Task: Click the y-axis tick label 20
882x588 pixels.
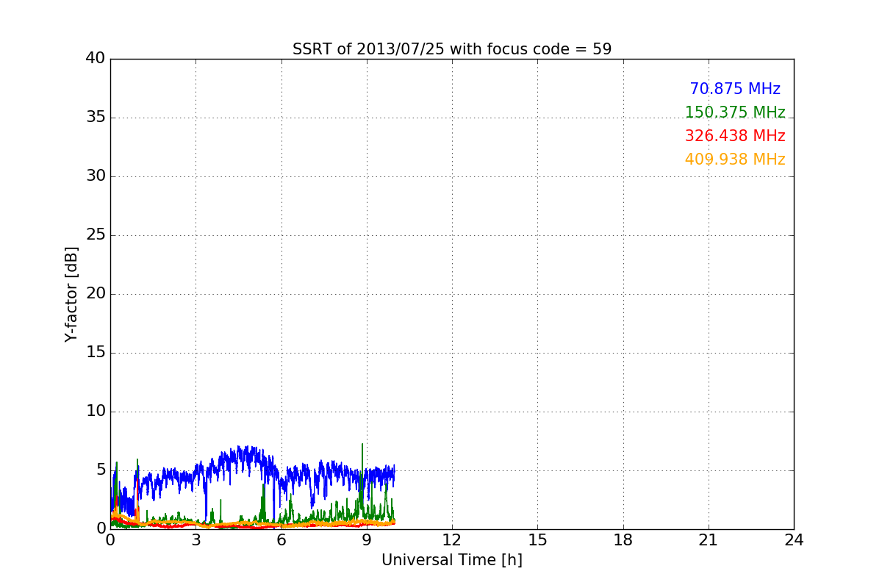Action: [96, 294]
